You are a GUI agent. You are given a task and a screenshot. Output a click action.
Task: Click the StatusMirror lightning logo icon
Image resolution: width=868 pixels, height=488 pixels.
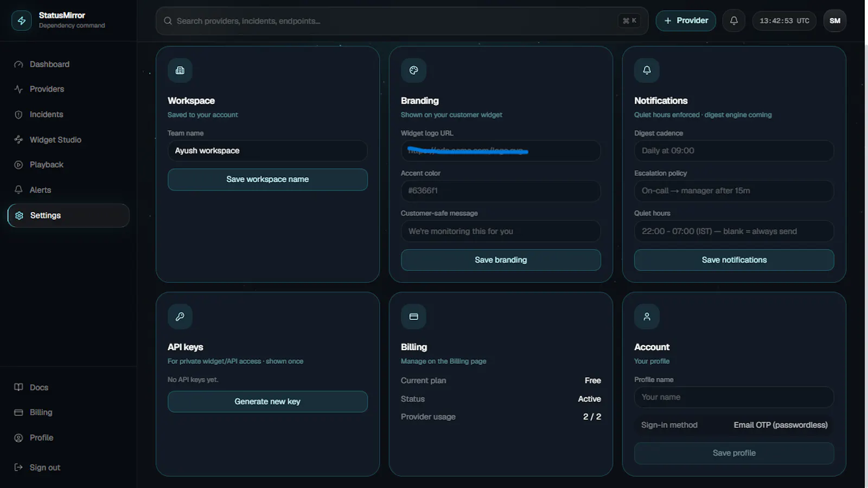coord(22,21)
